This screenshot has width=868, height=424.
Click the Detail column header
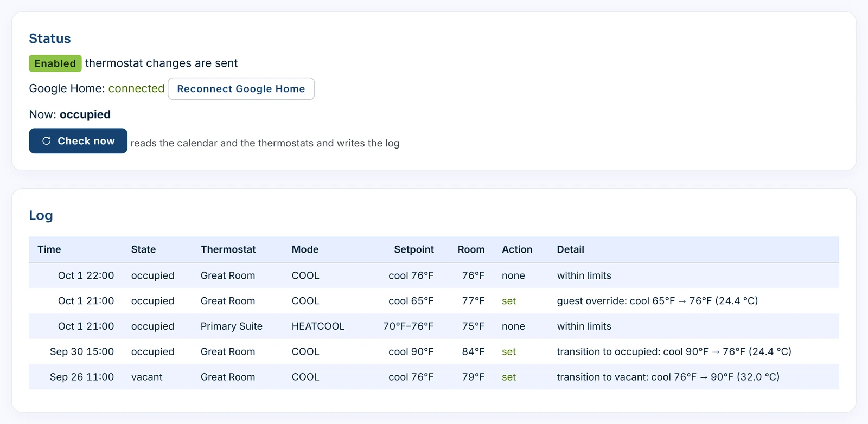point(570,249)
